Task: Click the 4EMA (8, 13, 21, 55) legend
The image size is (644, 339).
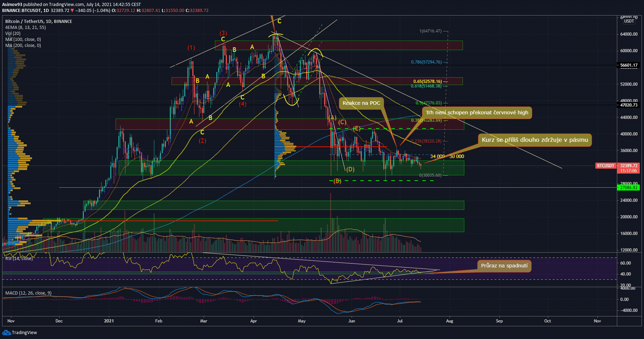Action: point(25,28)
